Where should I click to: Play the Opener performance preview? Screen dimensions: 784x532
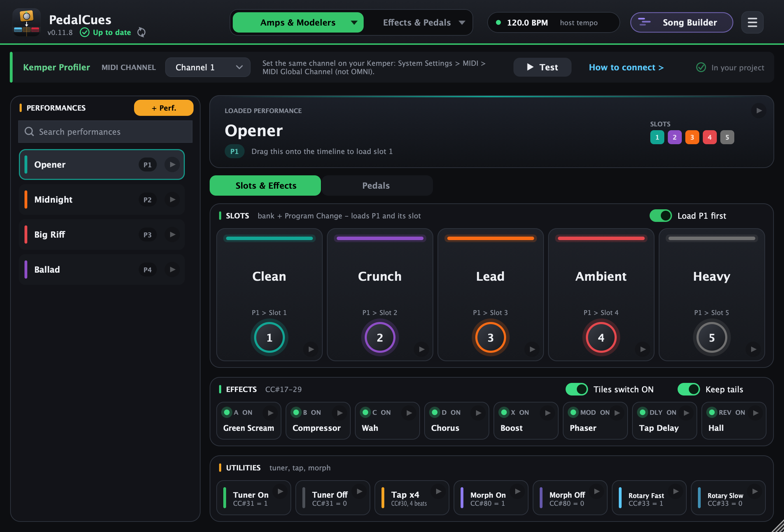[172, 164]
